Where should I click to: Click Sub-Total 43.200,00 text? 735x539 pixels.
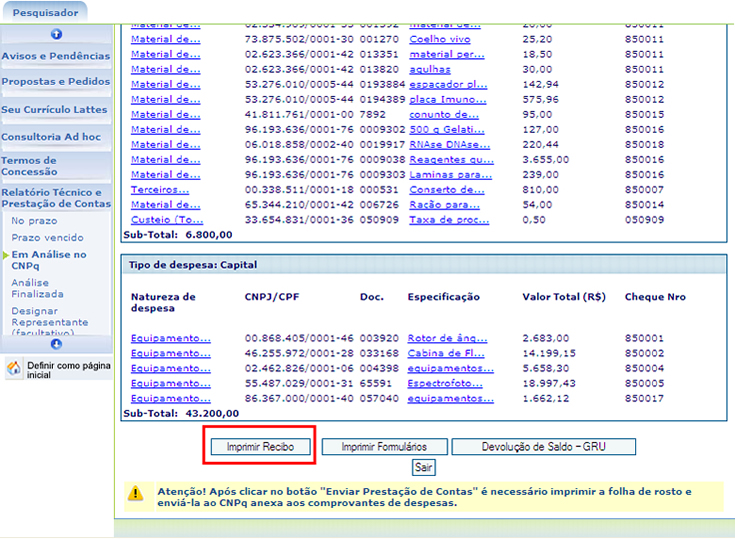[x=181, y=413]
